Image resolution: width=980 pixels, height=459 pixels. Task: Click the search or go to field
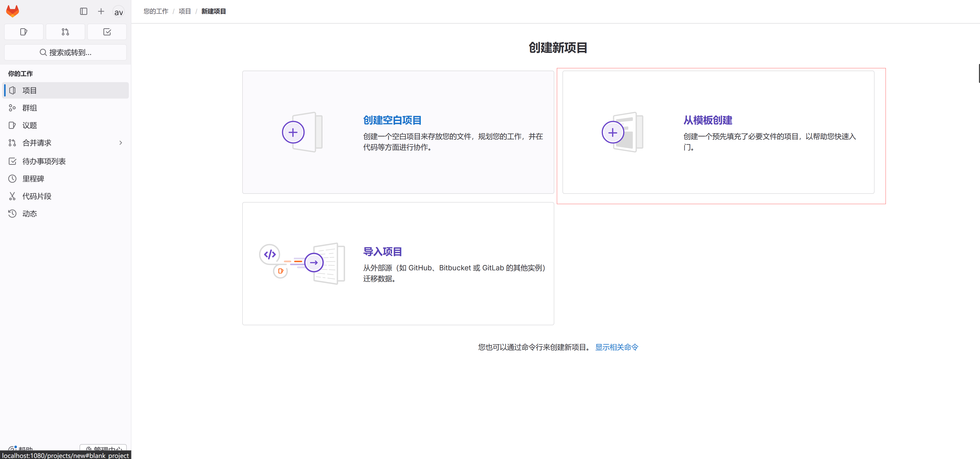(x=65, y=53)
